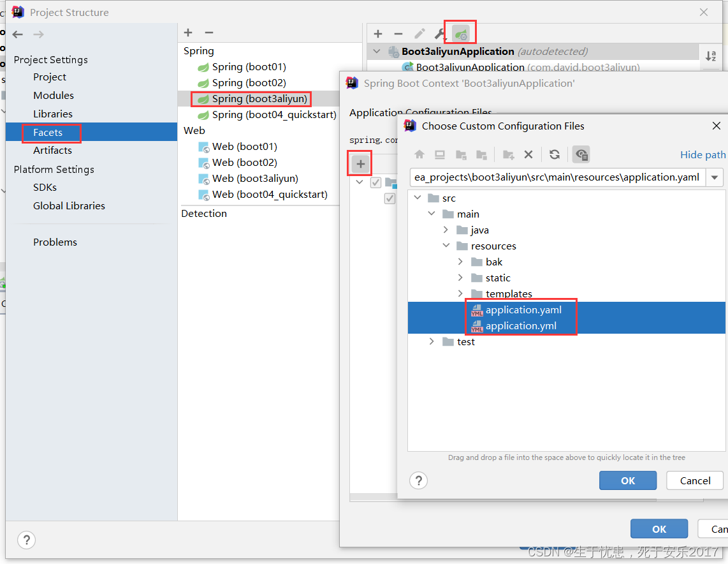Create new folder in file chooser

point(509,154)
